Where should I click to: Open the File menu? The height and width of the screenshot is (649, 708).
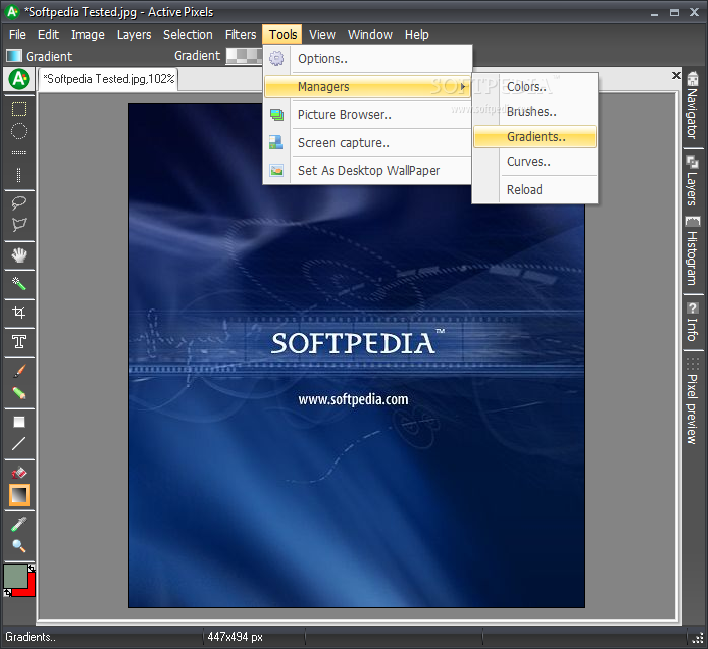[x=17, y=35]
